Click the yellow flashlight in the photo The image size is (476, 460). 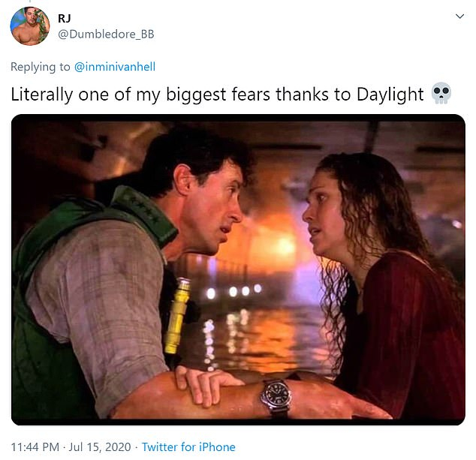[178, 316]
